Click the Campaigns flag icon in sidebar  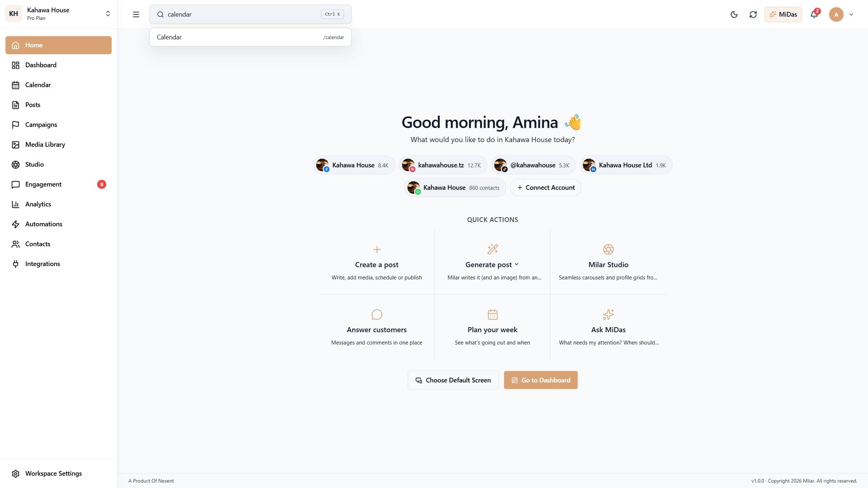[x=16, y=125]
